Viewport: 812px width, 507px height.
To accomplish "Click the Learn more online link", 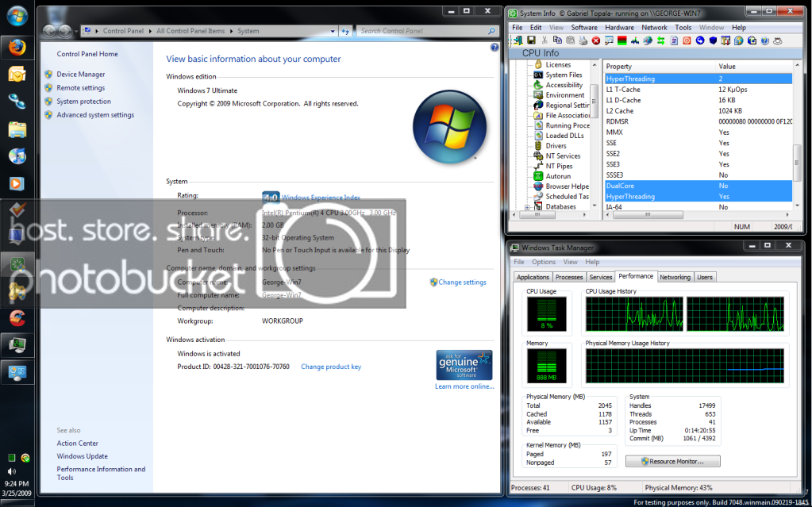I will click(464, 386).
